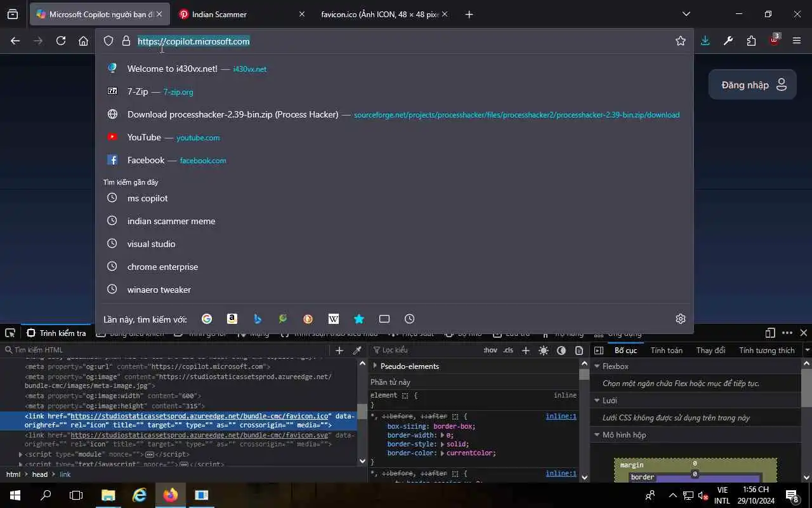Open File Explorer from the taskbar
The width and height of the screenshot is (812, 508).
coord(108,495)
